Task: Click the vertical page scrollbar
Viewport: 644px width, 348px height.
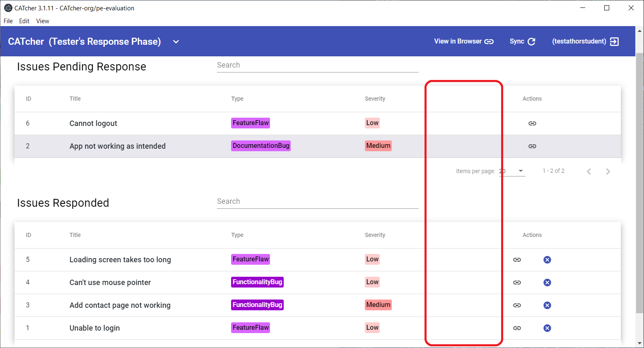Action: pyautogui.click(x=640, y=182)
